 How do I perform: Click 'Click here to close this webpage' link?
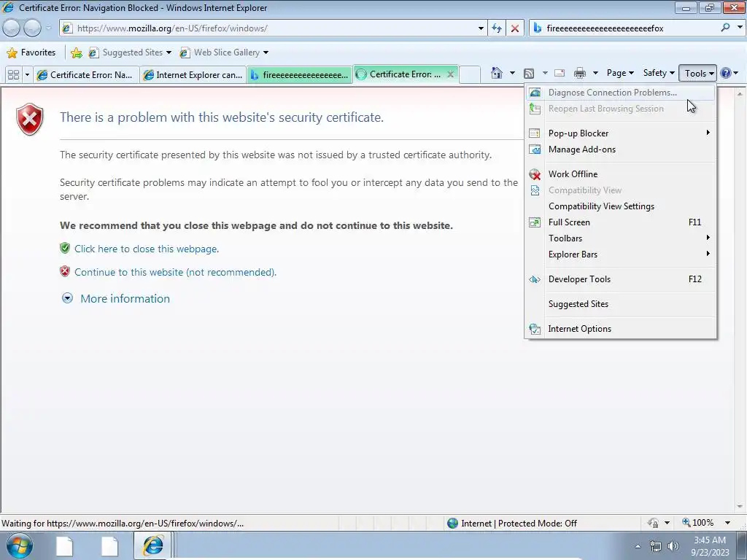tap(147, 249)
